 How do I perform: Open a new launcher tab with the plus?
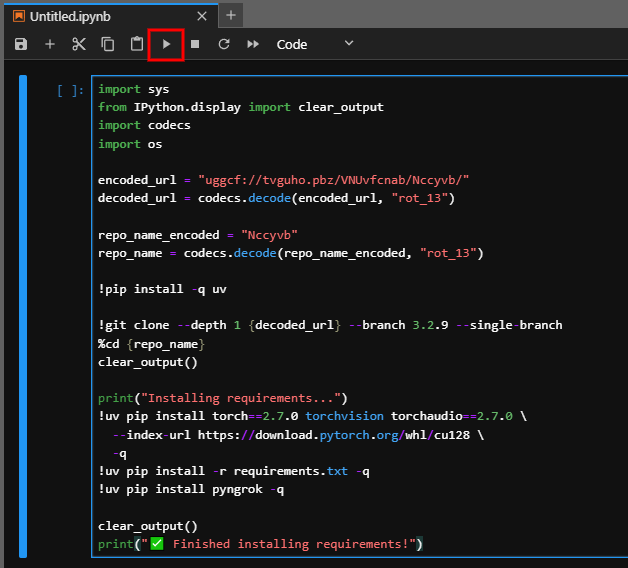click(231, 16)
